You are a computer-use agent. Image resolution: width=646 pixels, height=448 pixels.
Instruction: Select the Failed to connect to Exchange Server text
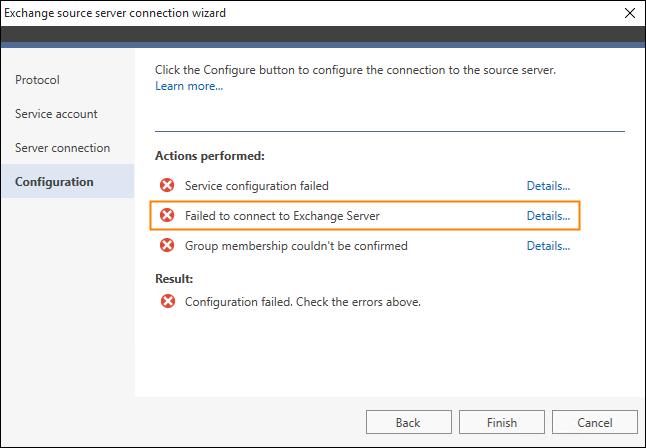282,216
